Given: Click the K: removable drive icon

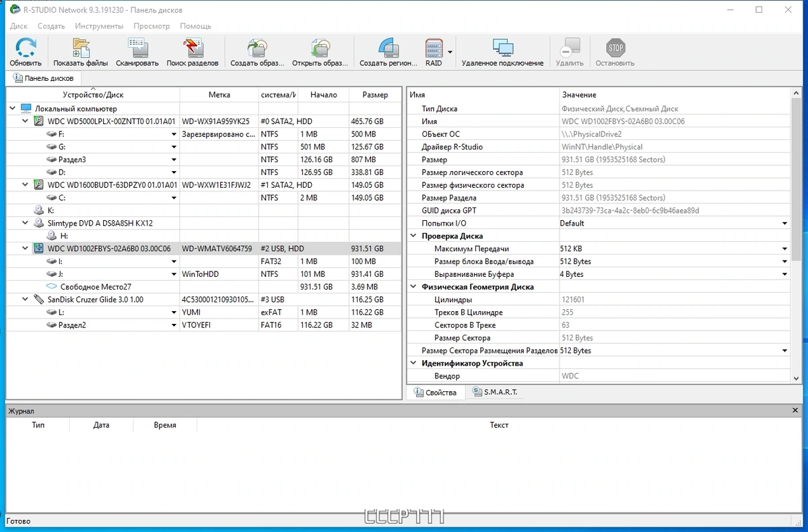Looking at the screenshot, I should click(x=39, y=210).
